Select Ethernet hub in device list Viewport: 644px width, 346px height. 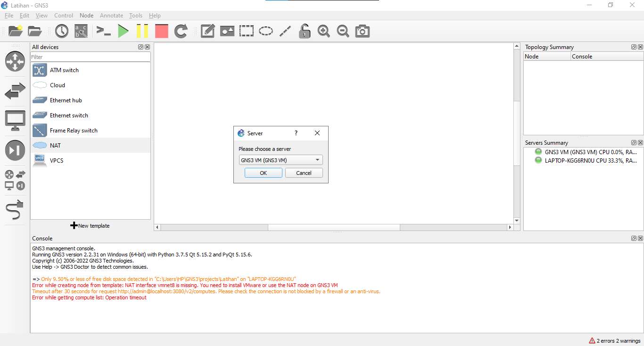91,100
